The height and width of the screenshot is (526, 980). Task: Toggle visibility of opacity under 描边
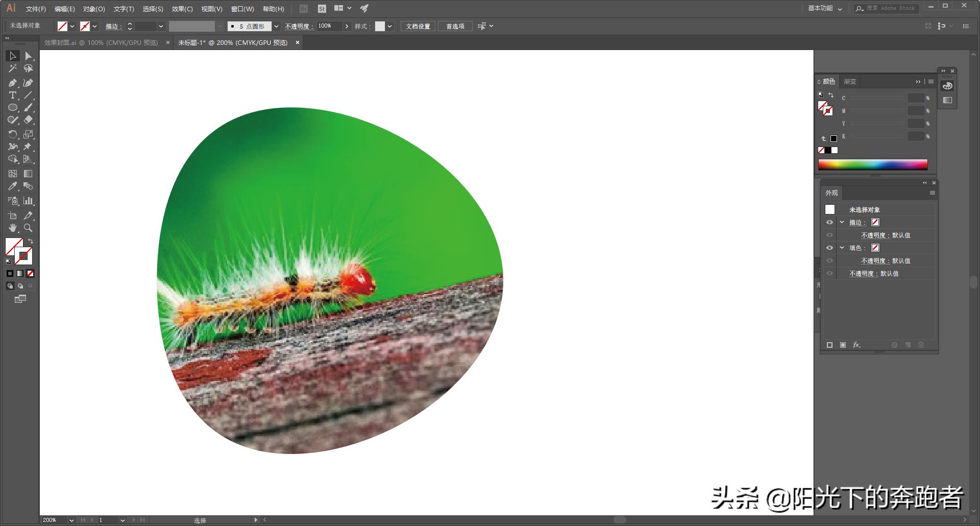click(829, 235)
